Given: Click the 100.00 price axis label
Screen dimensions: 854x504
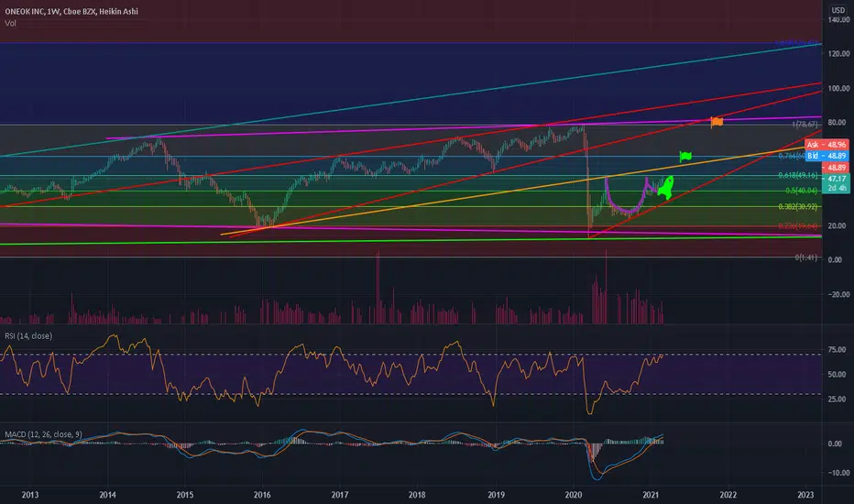Looking at the screenshot, I should pyautogui.click(x=838, y=88).
